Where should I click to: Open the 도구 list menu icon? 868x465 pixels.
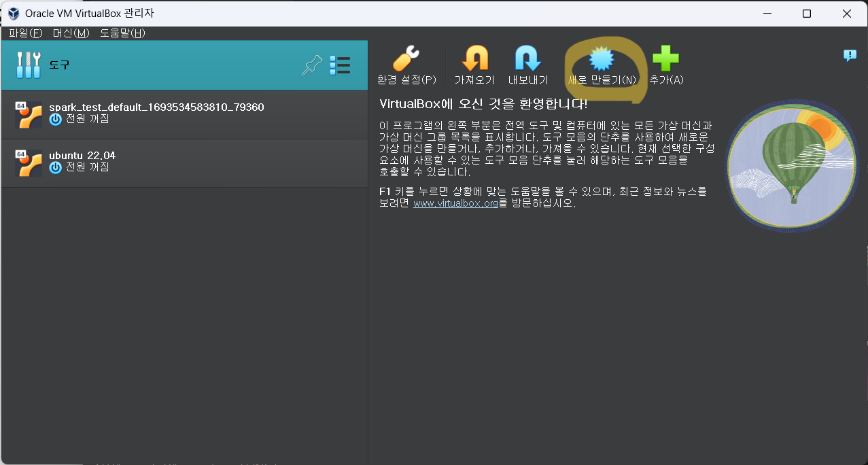[340, 65]
